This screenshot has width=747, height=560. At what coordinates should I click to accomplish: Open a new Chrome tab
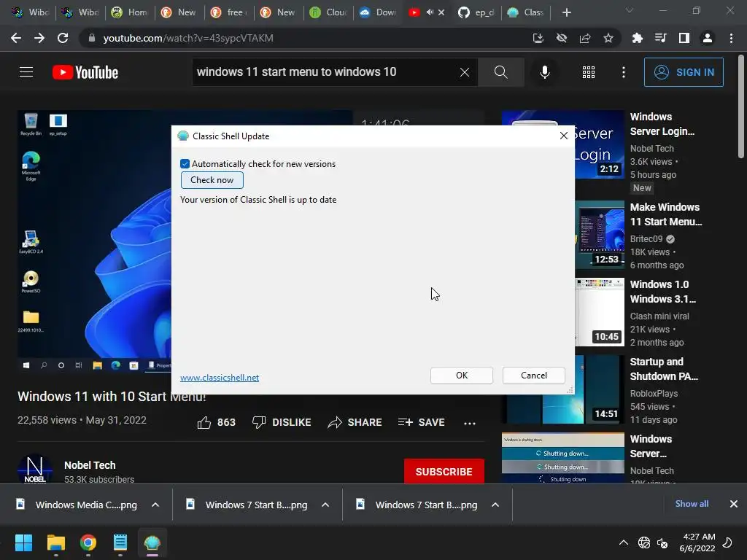point(566,12)
